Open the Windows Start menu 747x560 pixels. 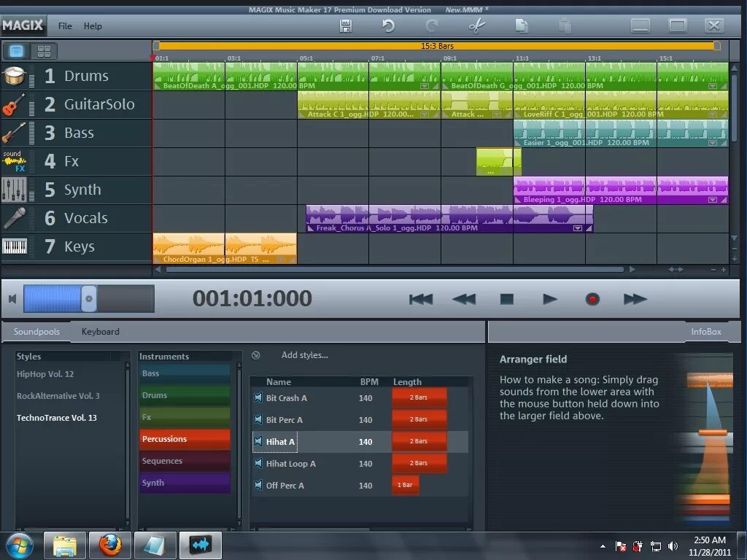[x=18, y=545]
